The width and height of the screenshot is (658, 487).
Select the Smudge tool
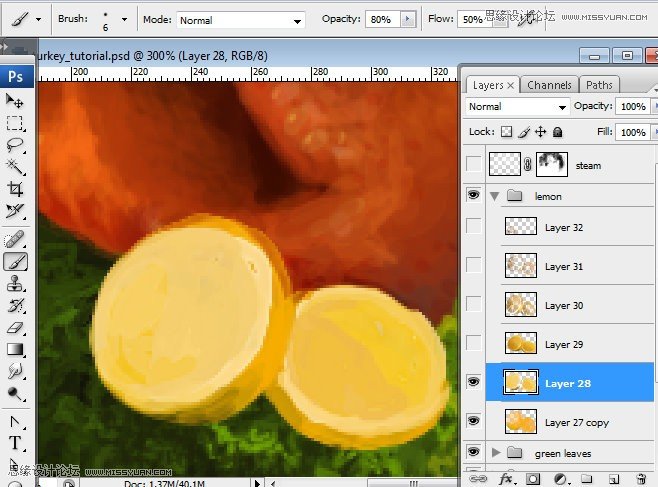(15, 371)
